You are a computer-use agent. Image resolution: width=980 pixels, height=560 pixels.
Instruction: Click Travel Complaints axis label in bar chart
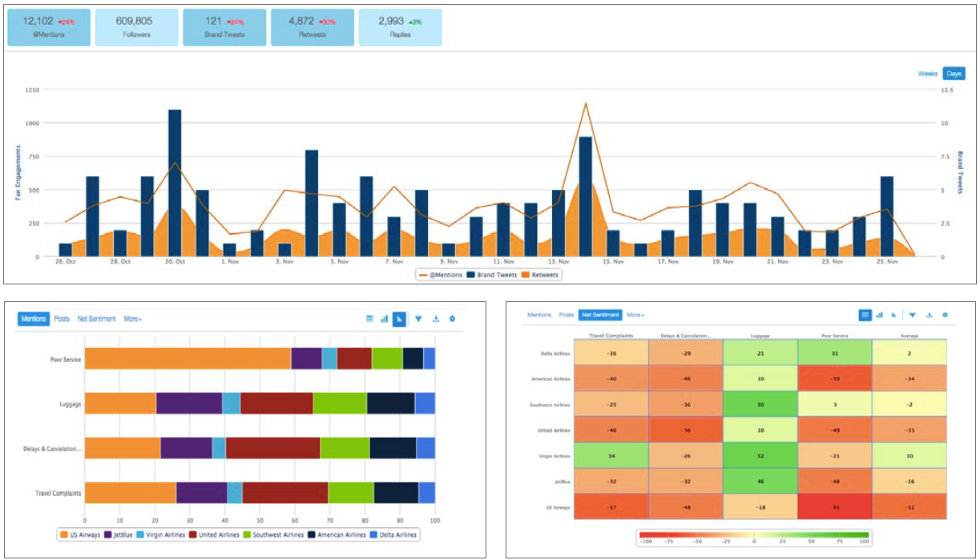point(59,494)
